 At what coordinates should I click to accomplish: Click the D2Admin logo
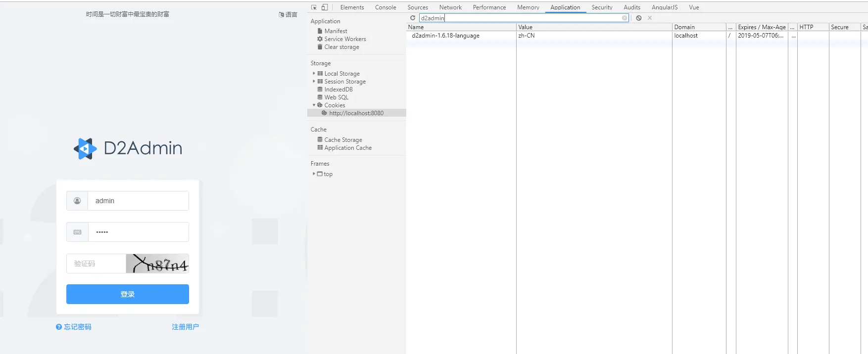point(128,148)
